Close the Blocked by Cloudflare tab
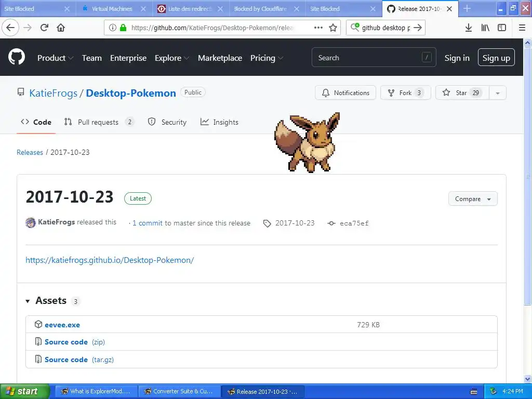 (297, 9)
